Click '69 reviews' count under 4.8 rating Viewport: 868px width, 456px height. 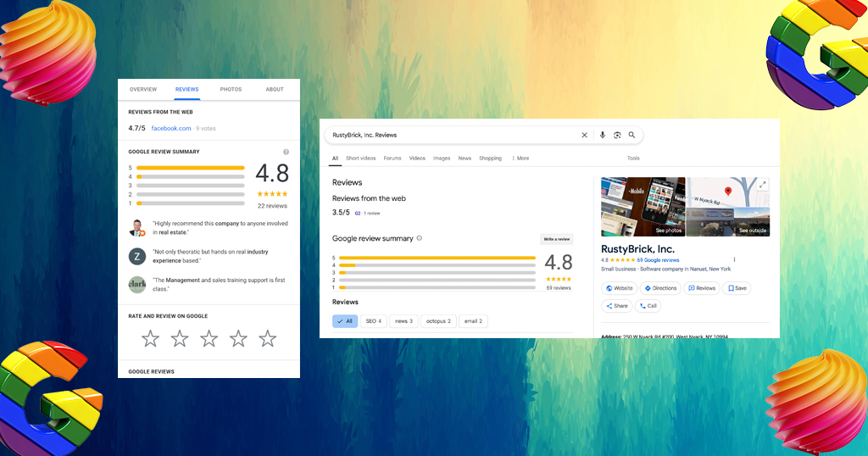pos(559,288)
